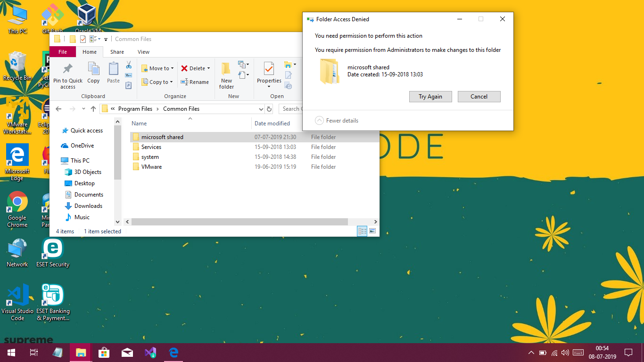Click the Paste shortcut icon
The image size is (644, 362).
click(129, 85)
